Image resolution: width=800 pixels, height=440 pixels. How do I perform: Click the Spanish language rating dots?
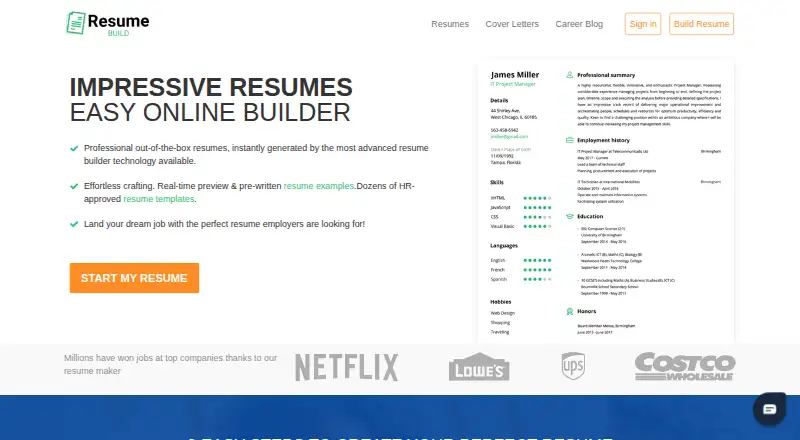(x=537, y=279)
